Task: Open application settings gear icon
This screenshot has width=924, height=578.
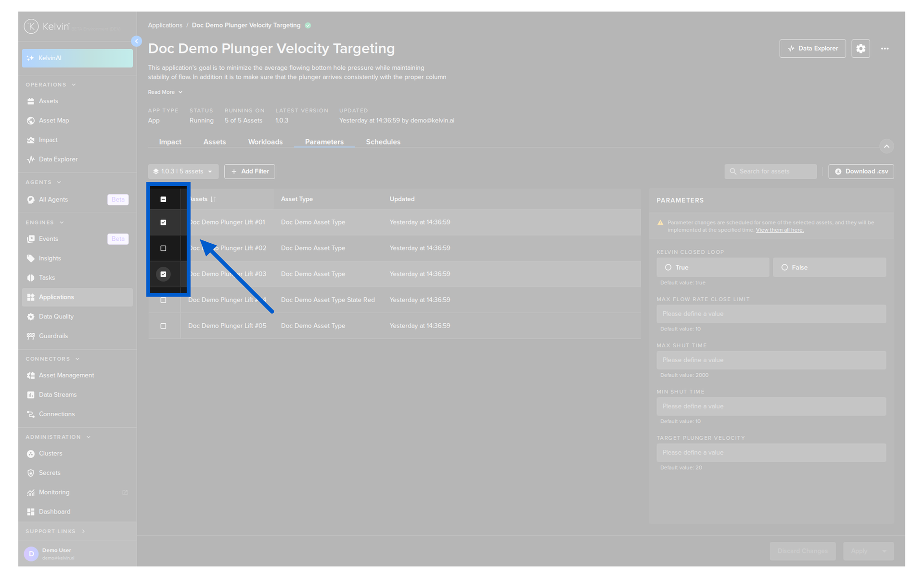Action: tap(860, 49)
